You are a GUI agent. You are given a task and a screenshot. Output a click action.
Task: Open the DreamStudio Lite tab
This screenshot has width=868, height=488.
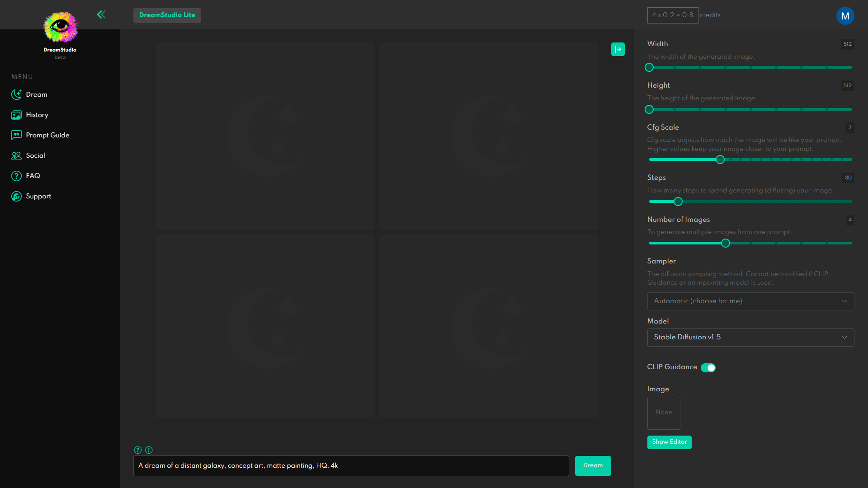click(167, 15)
